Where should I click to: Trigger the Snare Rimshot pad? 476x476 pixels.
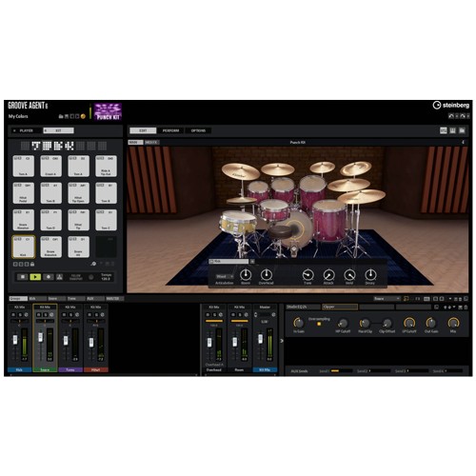click(24, 220)
